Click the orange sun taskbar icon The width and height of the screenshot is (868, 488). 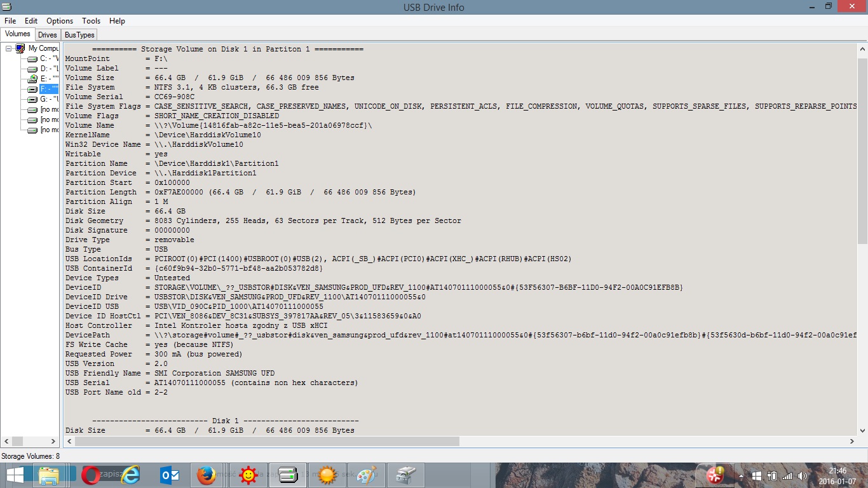pyautogui.click(x=327, y=475)
